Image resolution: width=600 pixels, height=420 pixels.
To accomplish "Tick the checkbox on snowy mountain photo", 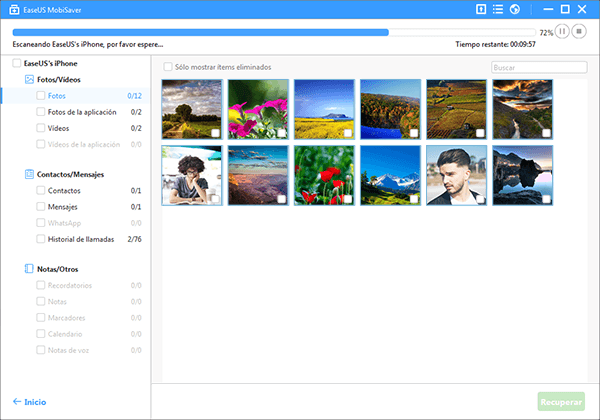I will 414,199.
